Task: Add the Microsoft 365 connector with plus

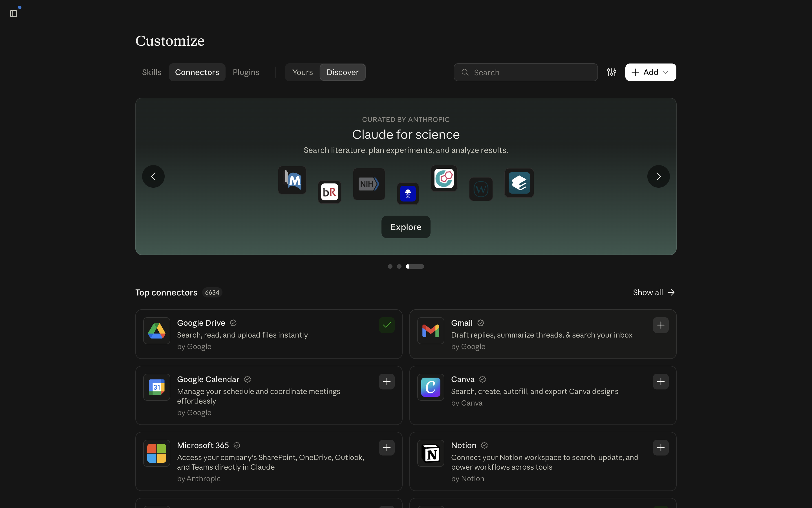Action: click(387, 448)
